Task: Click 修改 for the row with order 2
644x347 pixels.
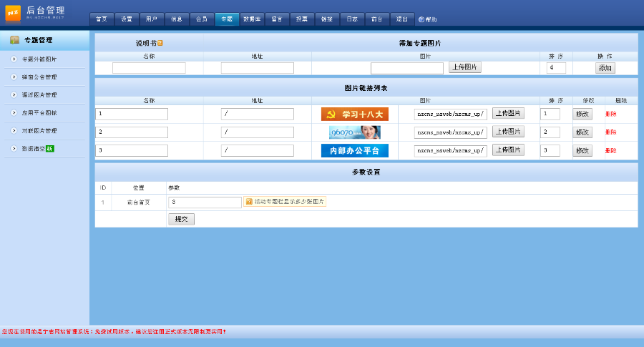Action: click(x=582, y=132)
